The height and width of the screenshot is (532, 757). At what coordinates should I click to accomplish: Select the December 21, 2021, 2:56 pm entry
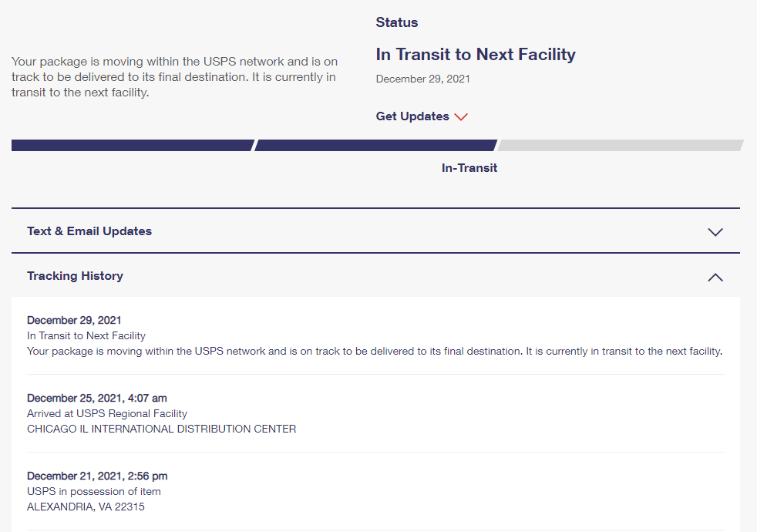pos(97,476)
